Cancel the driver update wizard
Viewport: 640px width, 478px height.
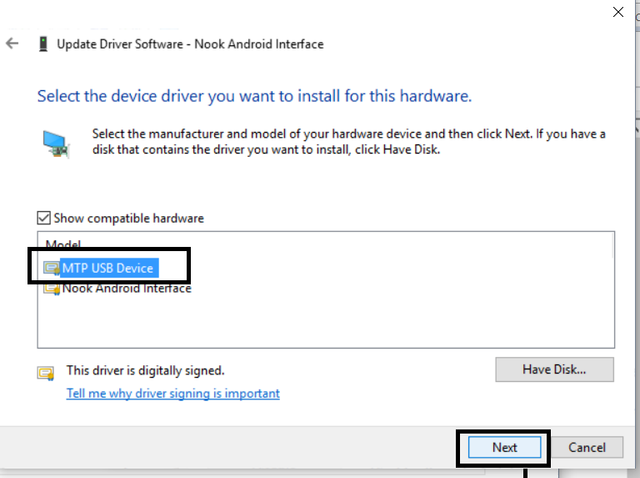[587, 447]
